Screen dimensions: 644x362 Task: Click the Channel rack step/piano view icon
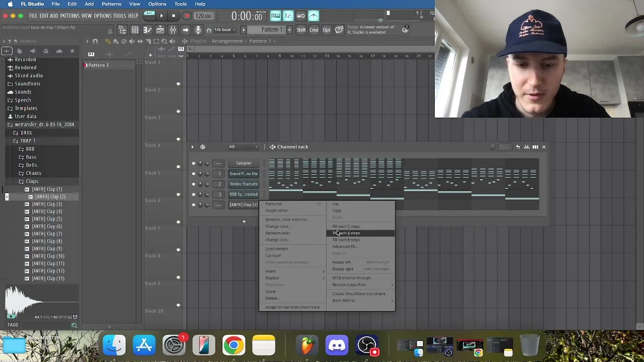coord(535,147)
